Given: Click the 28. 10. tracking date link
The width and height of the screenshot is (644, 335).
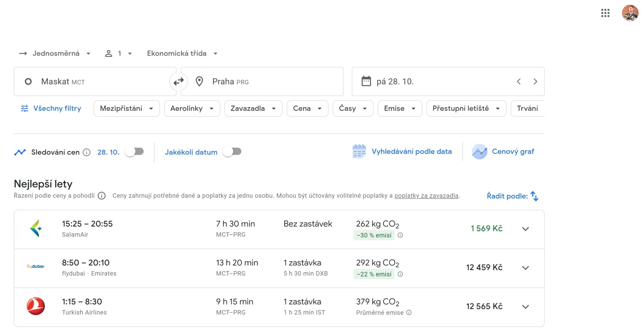Looking at the screenshot, I should pos(108,152).
